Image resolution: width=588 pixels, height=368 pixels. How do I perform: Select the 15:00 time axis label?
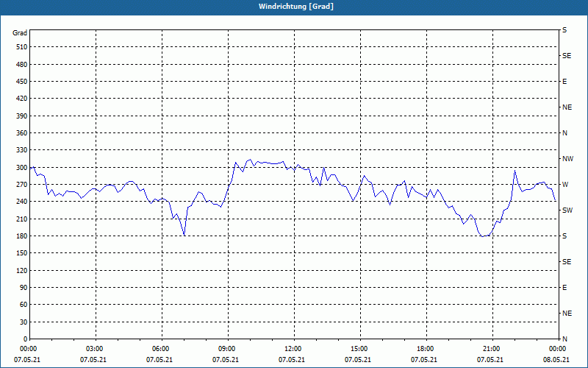coord(358,349)
